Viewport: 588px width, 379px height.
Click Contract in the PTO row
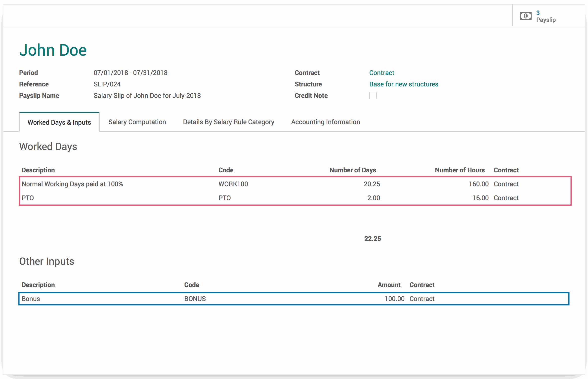pyautogui.click(x=506, y=198)
